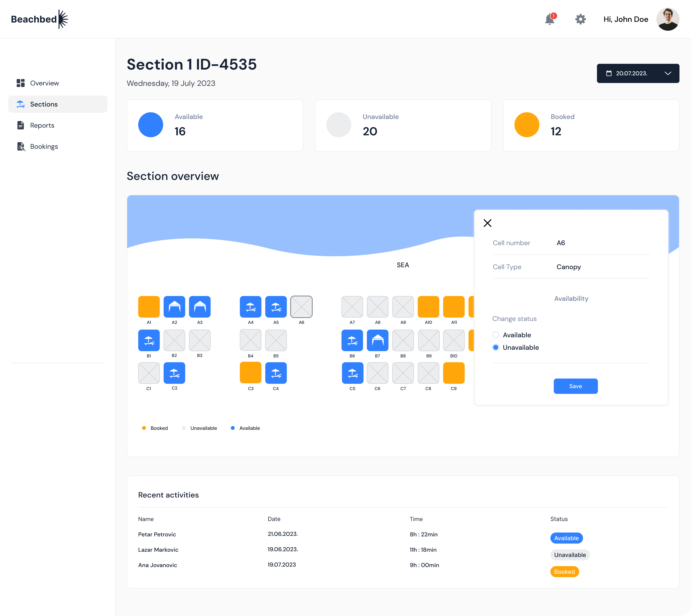
Task: Close the cell details panel
Action: click(x=487, y=223)
